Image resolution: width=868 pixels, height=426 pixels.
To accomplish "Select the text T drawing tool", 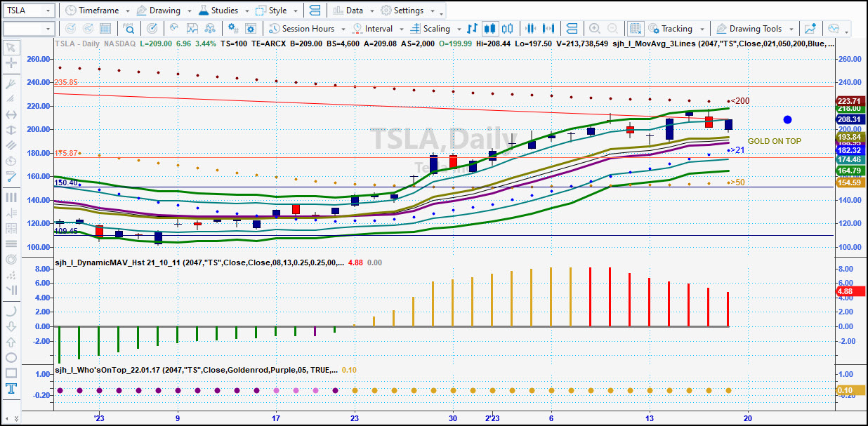I will pos(11,388).
